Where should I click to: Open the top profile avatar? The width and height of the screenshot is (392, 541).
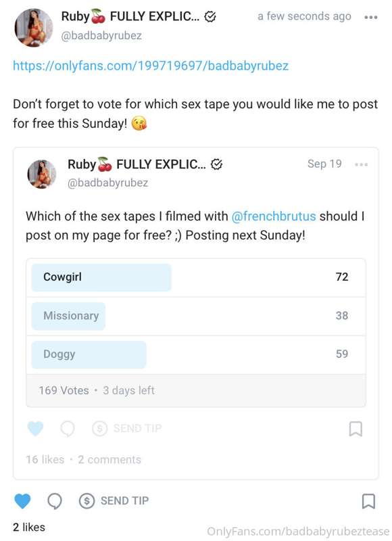(33, 28)
